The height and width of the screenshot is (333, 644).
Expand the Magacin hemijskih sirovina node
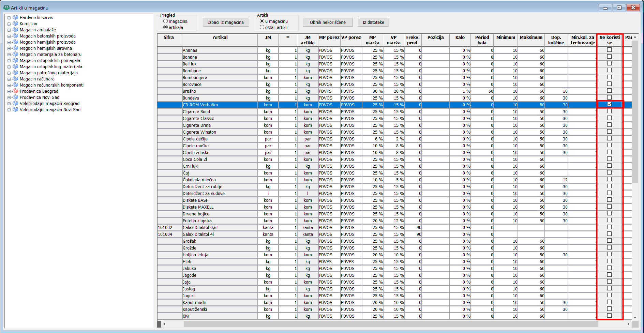pos(9,48)
